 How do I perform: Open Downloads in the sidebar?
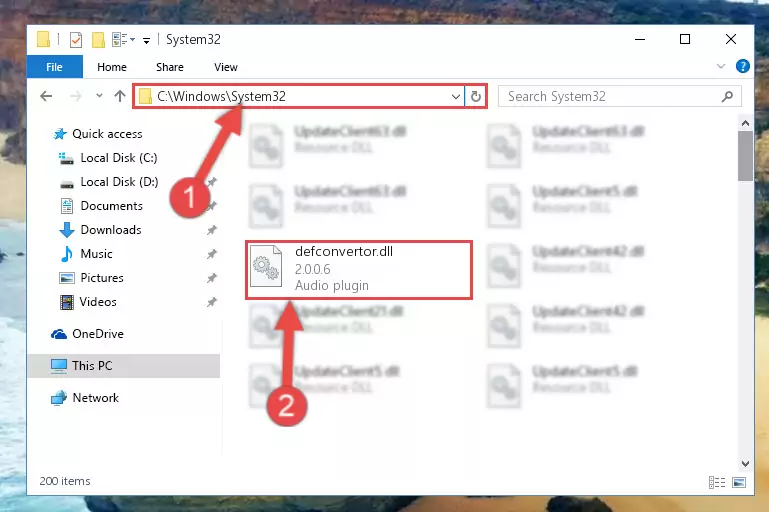111,230
